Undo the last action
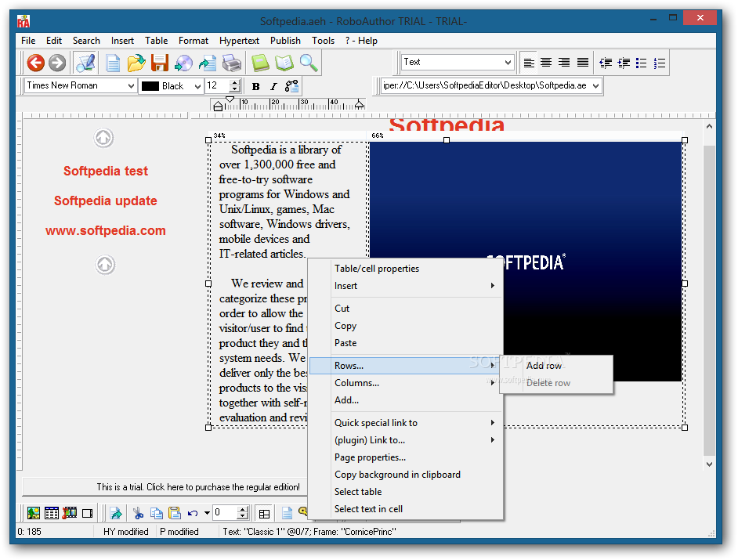This screenshot has height=560, width=738. coord(193,513)
